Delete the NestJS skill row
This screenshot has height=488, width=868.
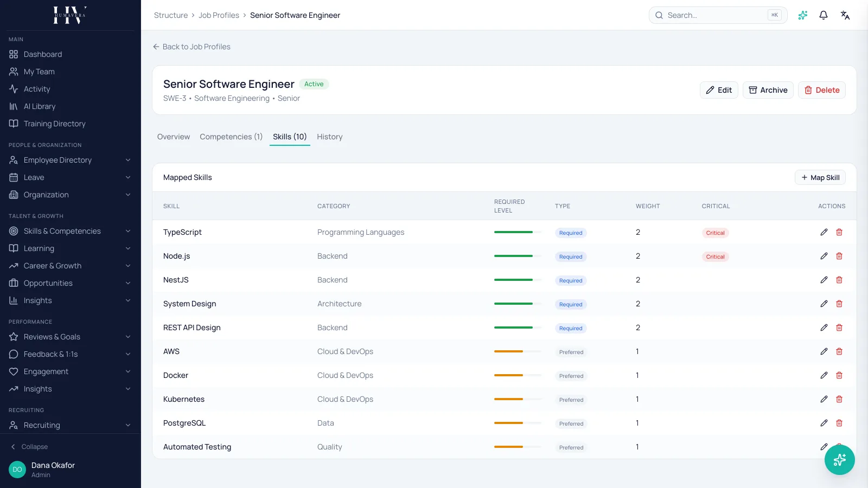pos(839,280)
